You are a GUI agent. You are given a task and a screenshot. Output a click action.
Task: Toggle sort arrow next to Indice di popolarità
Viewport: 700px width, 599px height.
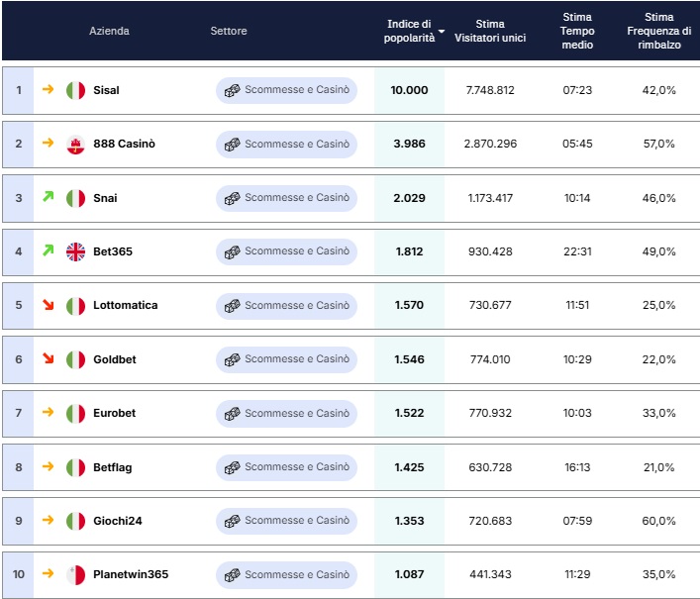[442, 32]
